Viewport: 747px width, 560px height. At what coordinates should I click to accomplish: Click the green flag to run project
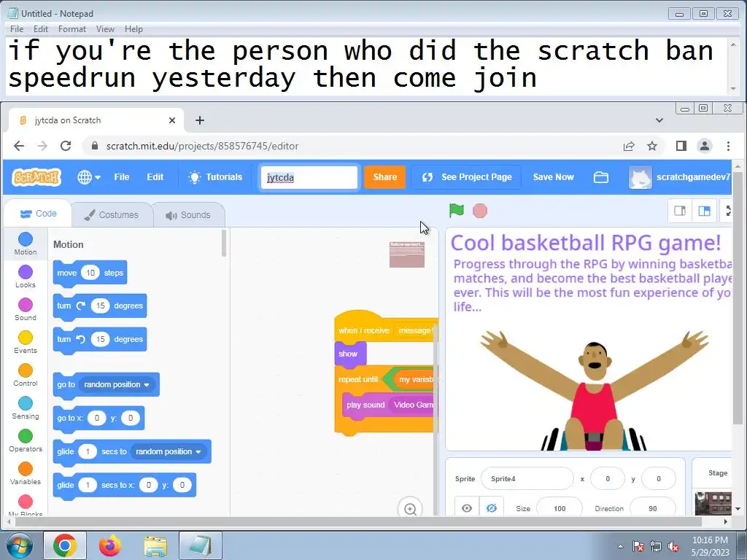(x=457, y=211)
